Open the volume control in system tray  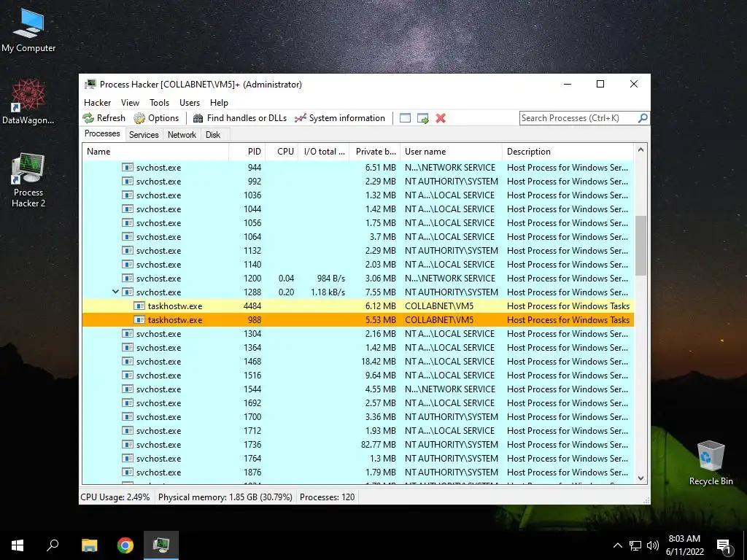653,545
